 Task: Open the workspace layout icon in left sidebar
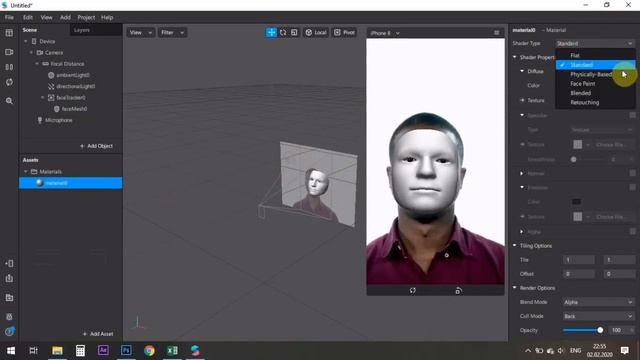point(9,33)
